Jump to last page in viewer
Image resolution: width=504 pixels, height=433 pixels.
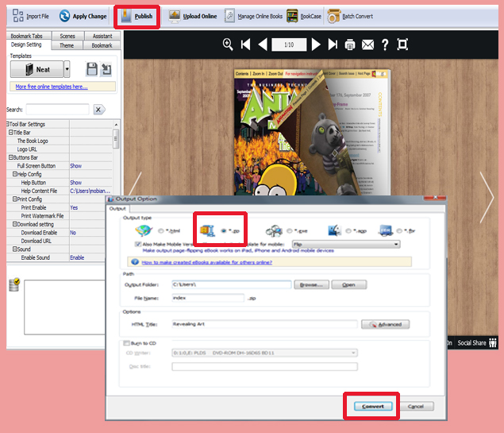[333, 44]
